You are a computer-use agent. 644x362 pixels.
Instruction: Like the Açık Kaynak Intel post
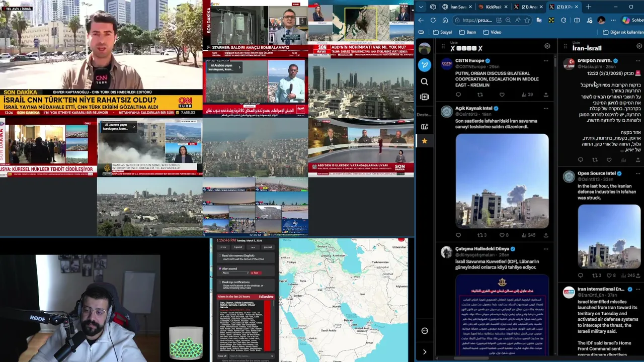click(502, 235)
